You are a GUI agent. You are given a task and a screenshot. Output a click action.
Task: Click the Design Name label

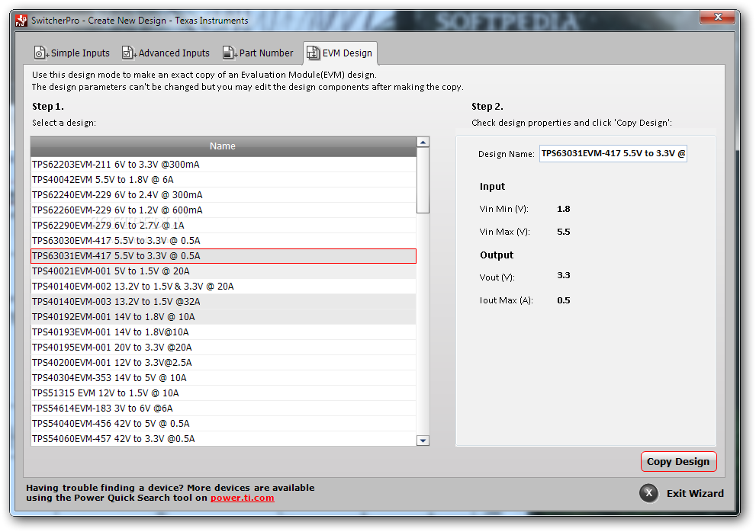(507, 154)
